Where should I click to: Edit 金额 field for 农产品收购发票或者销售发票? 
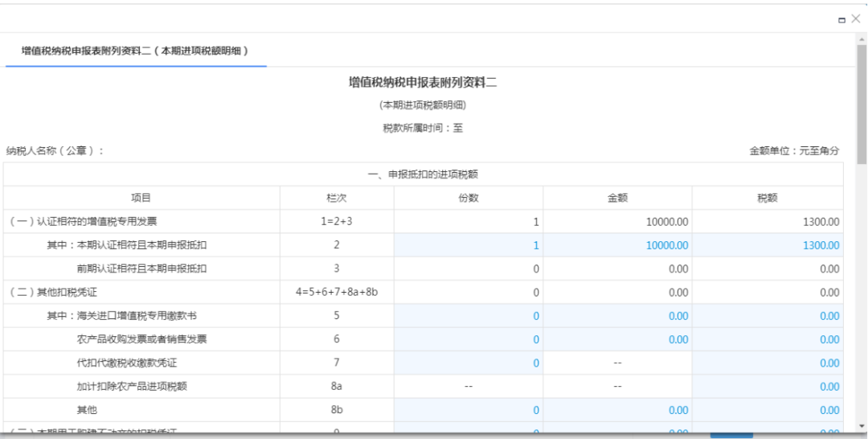617,339
